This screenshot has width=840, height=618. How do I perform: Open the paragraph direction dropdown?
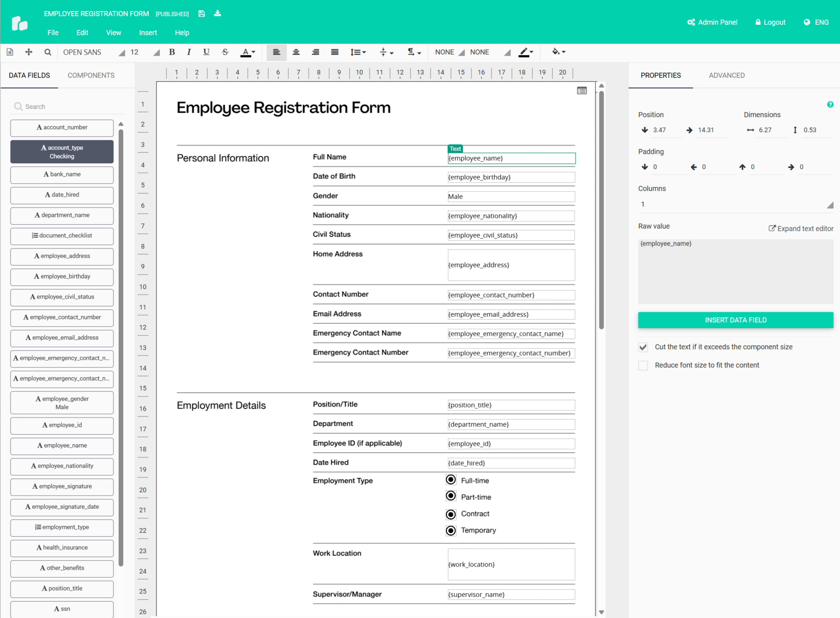click(x=414, y=52)
